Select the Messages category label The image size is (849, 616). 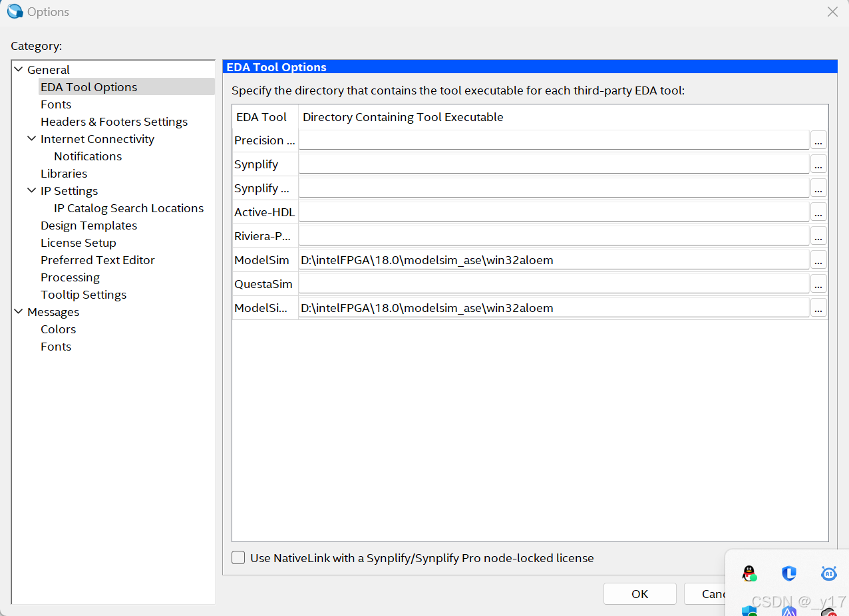(x=53, y=312)
